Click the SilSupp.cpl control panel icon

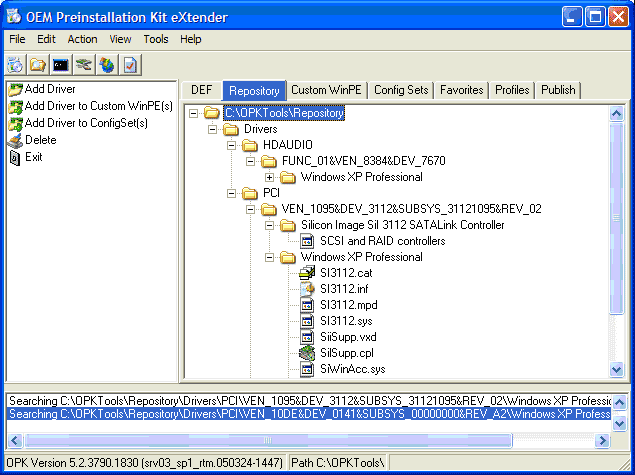click(307, 353)
